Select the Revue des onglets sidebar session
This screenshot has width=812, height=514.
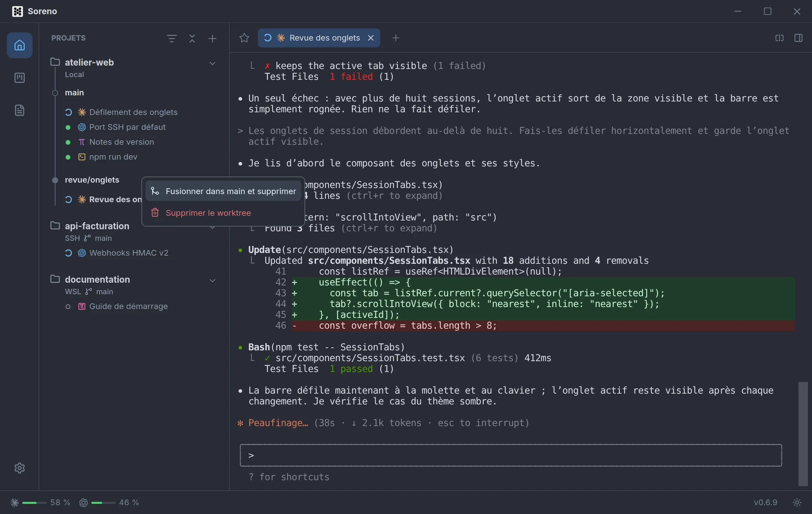coord(103,200)
